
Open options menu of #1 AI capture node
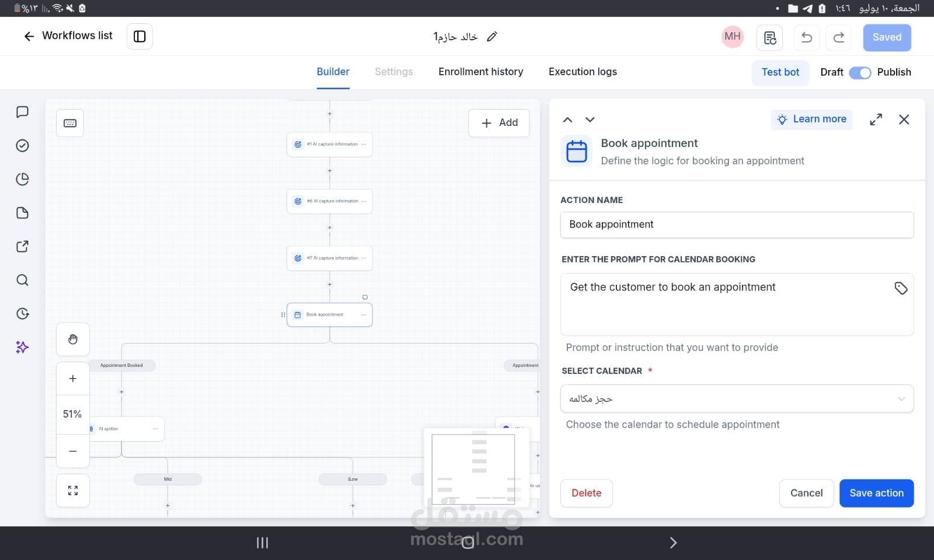tap(364, 144)
